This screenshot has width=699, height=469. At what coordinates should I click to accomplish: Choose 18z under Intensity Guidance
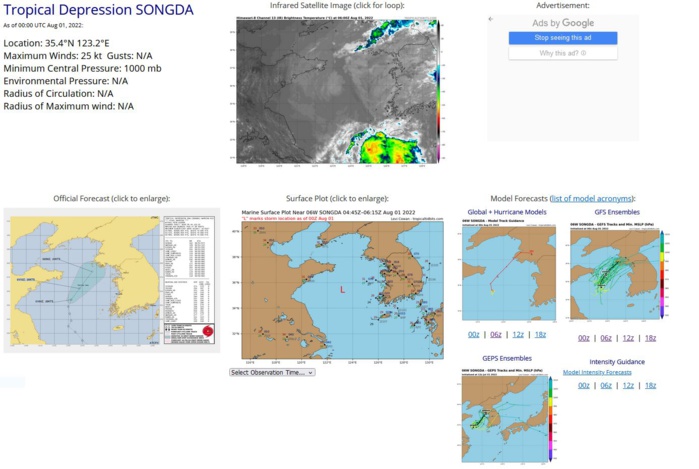[650, 385]
